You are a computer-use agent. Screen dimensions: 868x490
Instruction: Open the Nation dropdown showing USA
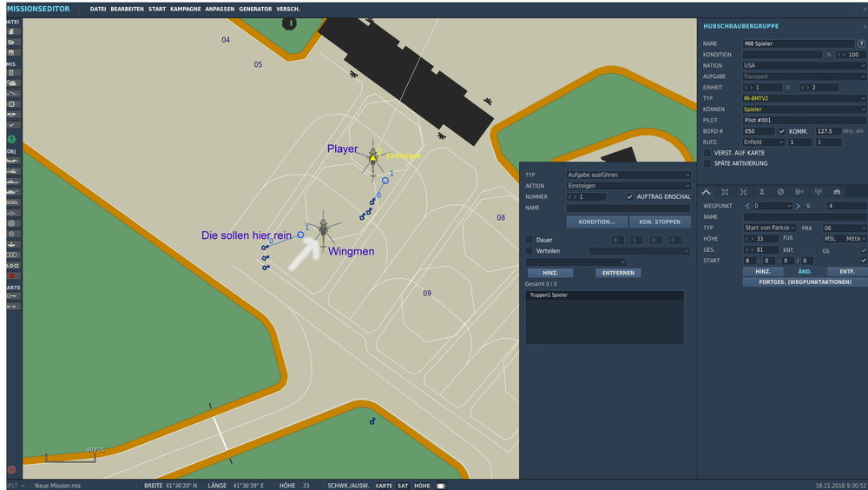[x=804, y=65]
